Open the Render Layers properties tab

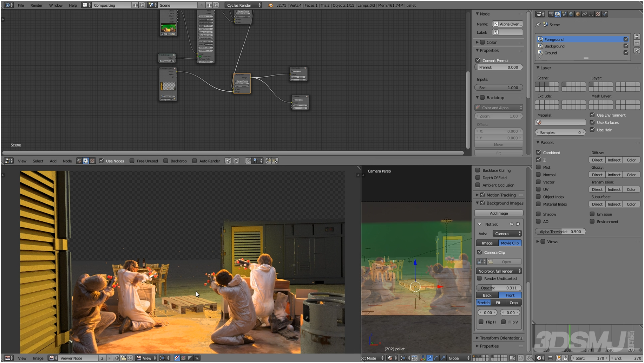(x=558, y=14)
